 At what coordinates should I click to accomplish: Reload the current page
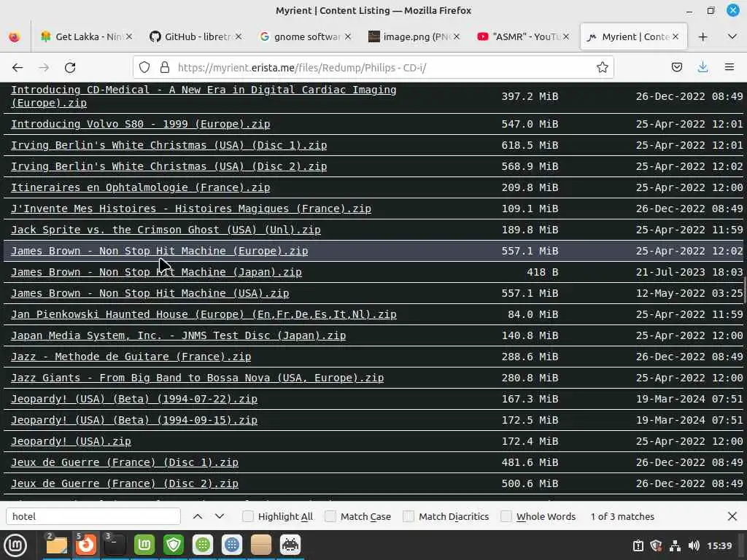click(x=70, y=68)
